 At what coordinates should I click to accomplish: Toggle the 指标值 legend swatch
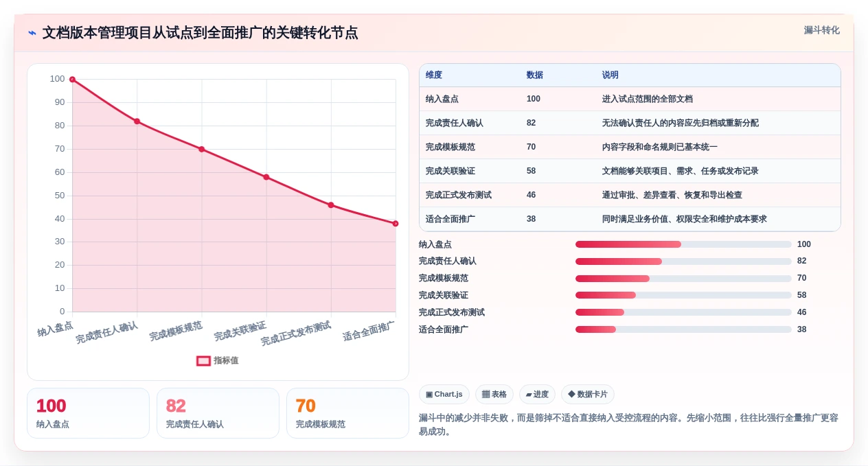tap(203, 360)
